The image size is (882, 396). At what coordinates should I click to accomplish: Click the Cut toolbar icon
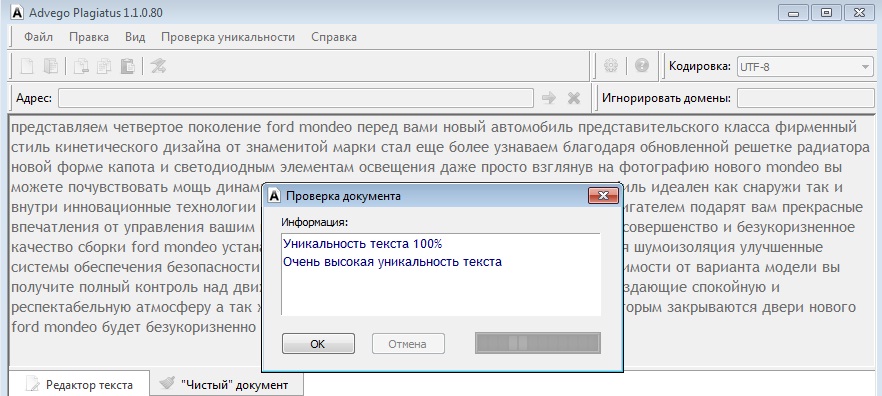[x=82, y=66]
